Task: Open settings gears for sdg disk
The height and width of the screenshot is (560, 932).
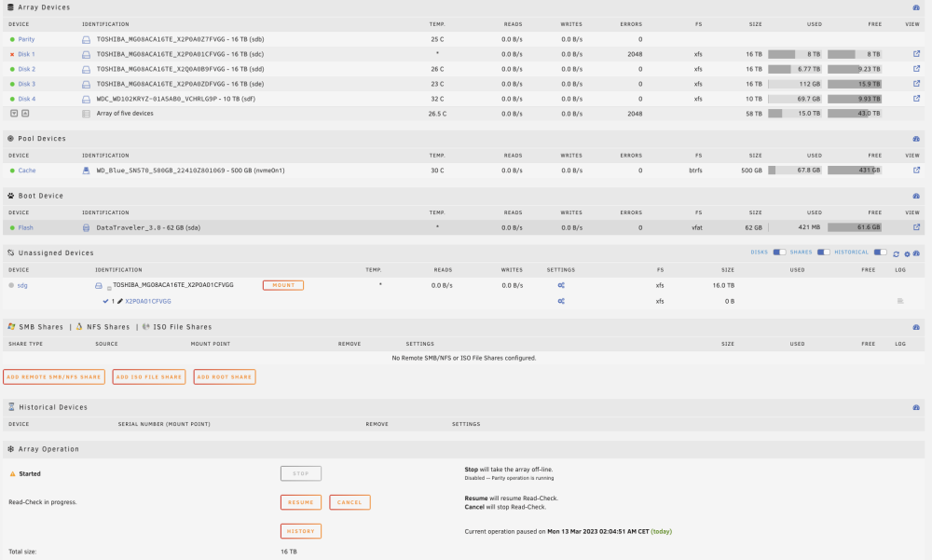Action: click(x=561, y=285)
